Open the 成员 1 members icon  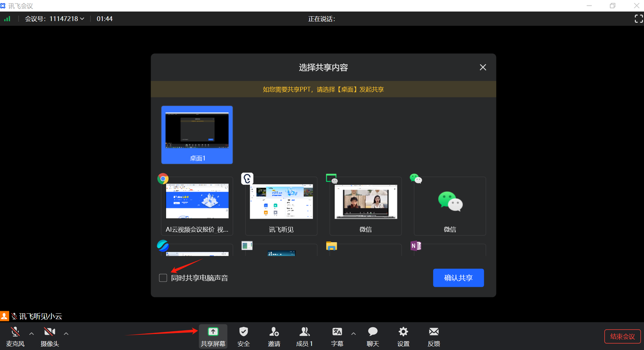pyautogui.click(x=304, y=331)
